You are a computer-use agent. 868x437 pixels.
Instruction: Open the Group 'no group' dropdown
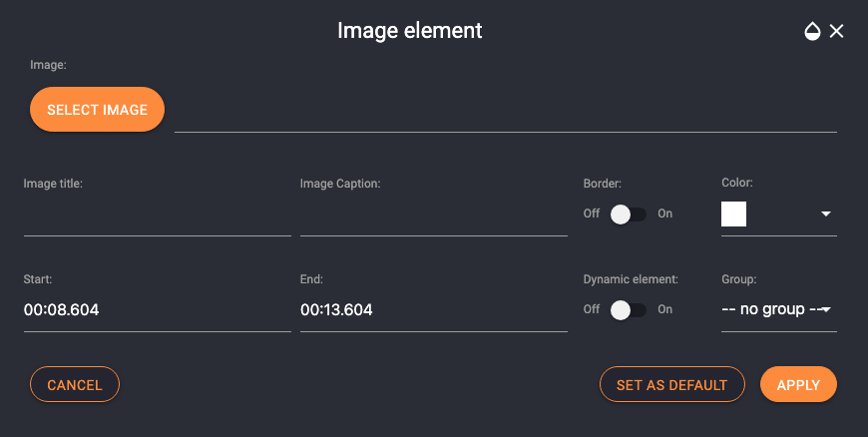[779, 309]
